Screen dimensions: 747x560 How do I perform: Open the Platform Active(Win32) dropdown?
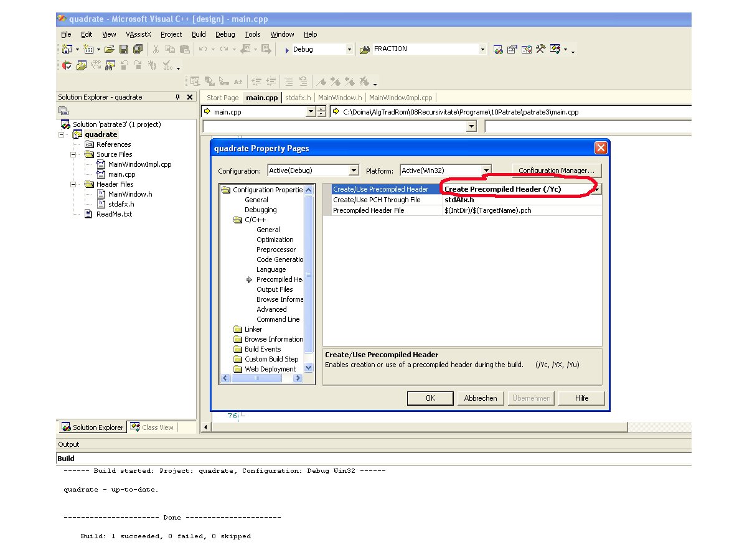pos(487,170)
